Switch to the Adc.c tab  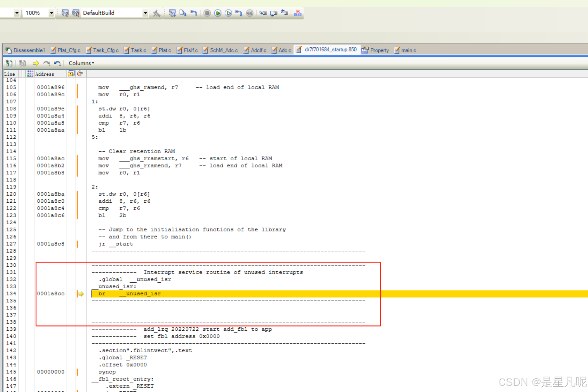point(281,50)
